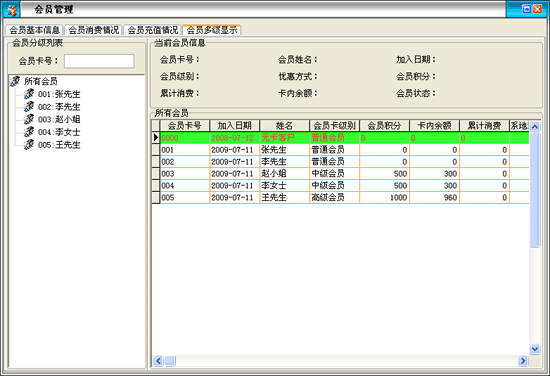The image size is (550, 376).
Task: Click the icon beside 003:赵小姐
Action: [x=29, y=119]
